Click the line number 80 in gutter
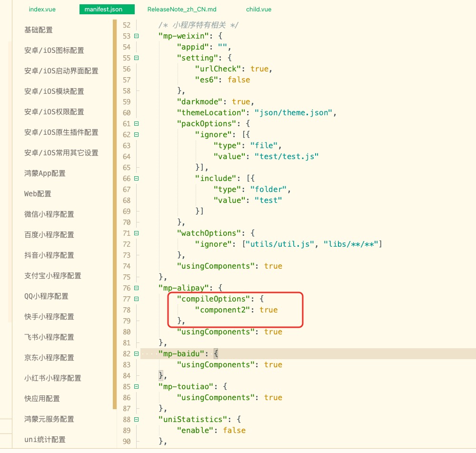 point(126,332)
